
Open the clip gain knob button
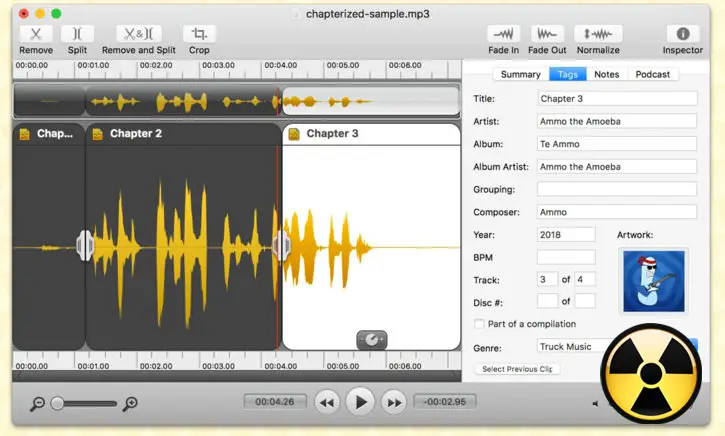click(372, 340)
